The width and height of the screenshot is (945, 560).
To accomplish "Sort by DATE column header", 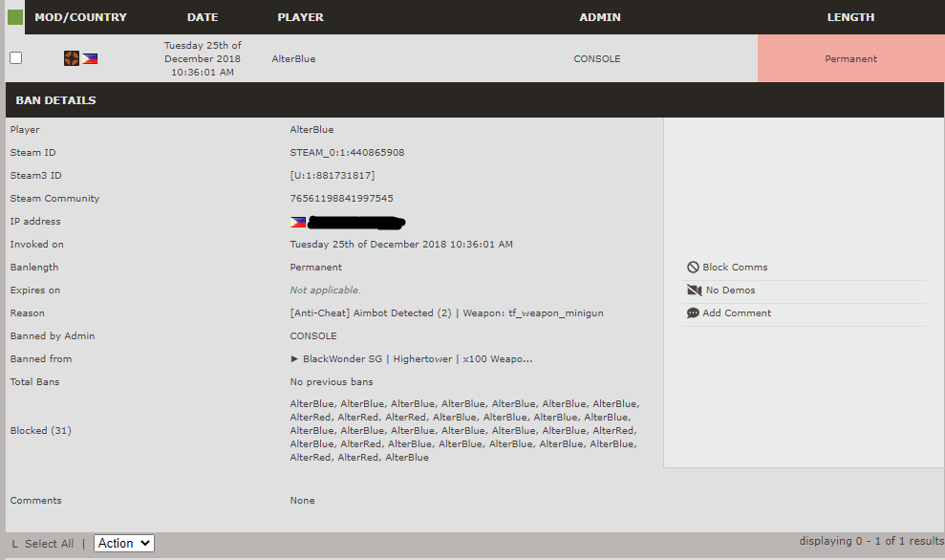I will coord(203,17).
